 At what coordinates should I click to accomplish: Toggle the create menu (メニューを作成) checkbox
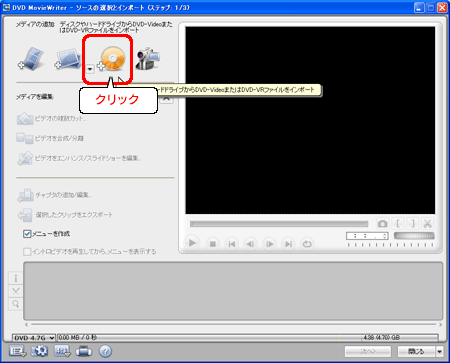27,234
